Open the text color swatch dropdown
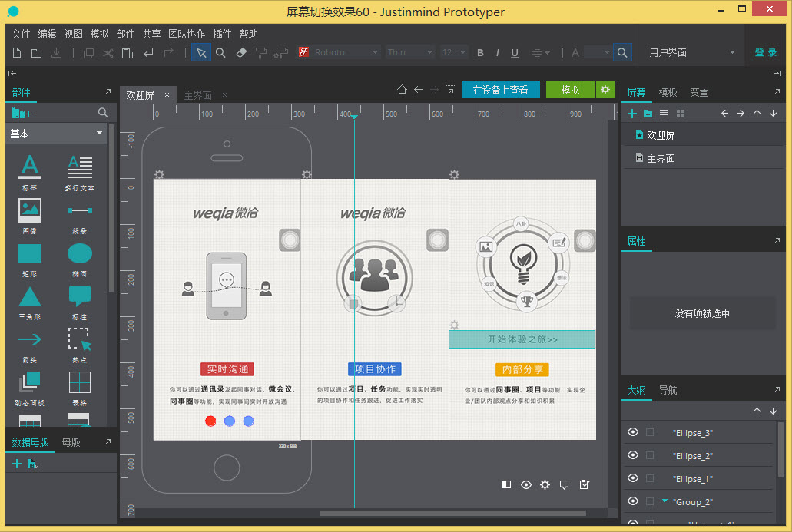Image resolution: width=792 pixels, height=532 pixels. (597, 52)
